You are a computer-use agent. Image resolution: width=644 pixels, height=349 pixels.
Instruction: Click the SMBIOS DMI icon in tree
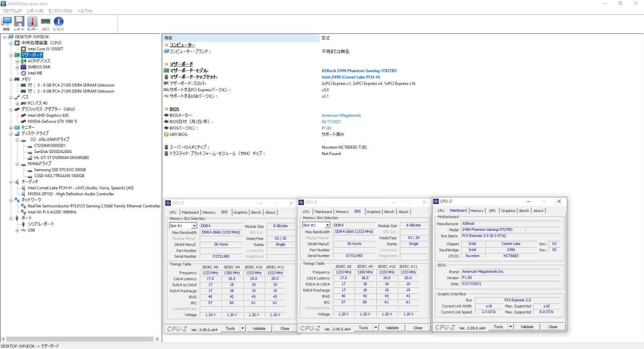pos(24,67)
